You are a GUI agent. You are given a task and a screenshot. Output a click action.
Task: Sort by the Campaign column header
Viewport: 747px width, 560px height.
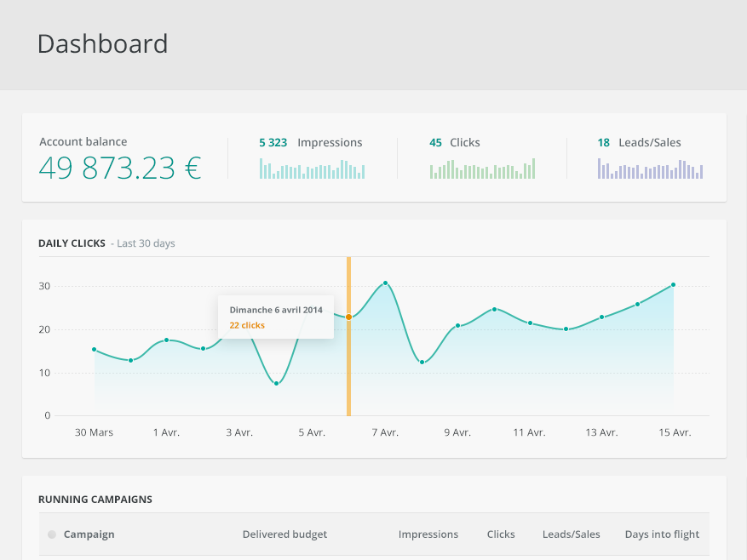coord(89,534)
